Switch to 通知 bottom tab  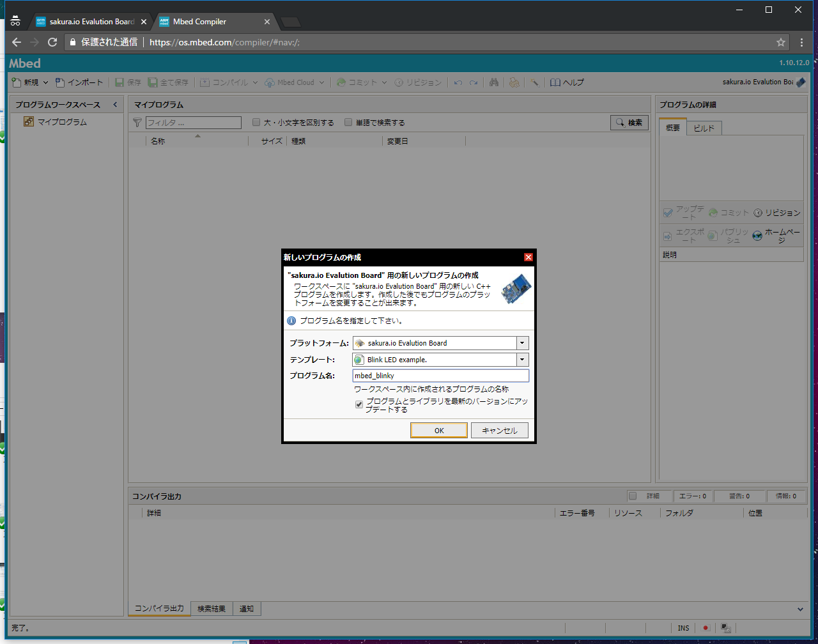coord(247,609)
